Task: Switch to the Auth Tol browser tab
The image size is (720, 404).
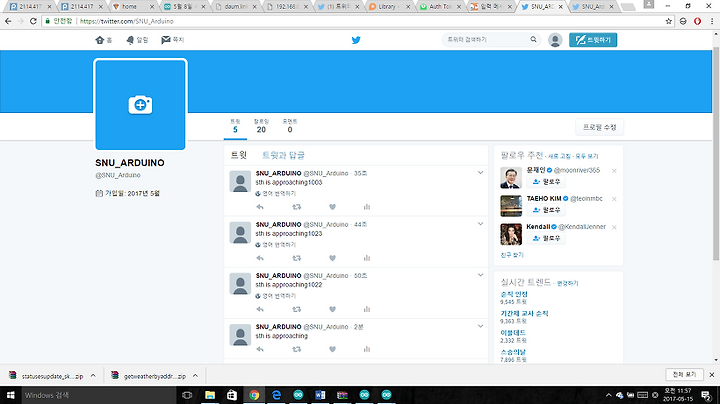Action: pos(440,6)
